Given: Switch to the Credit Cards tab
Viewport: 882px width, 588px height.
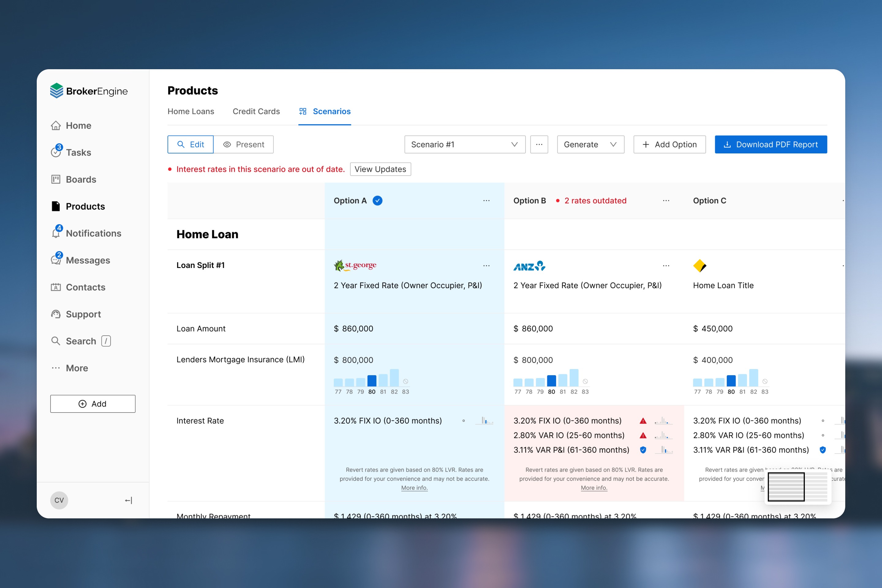Looking at the screenshot, I should click(256, 111).
